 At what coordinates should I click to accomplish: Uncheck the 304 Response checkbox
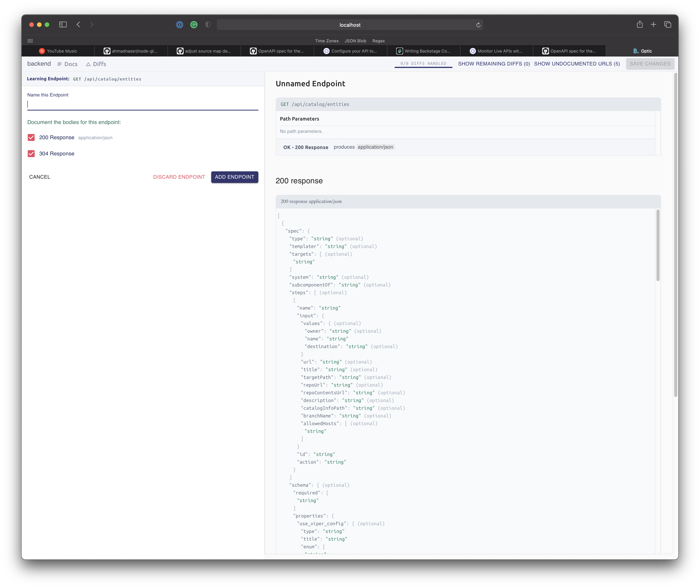coord(31,154)
